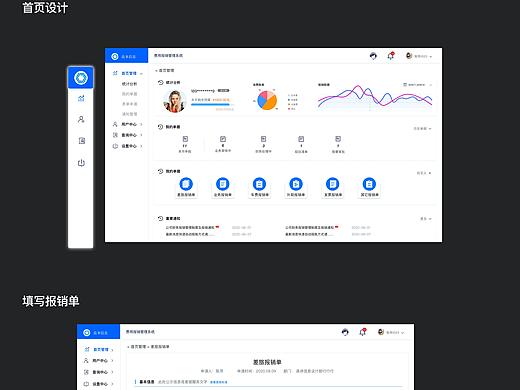Click the blue link in the 基本信息 row

coord(219,382)
